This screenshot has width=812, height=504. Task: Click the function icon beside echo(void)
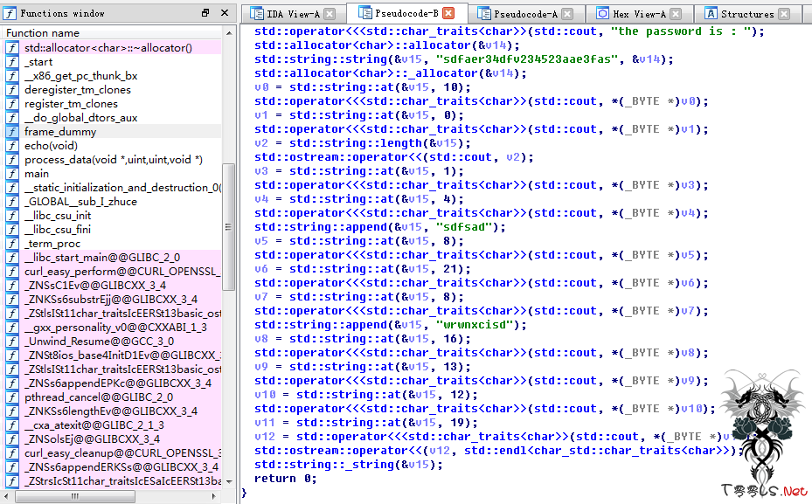point(12,145)
